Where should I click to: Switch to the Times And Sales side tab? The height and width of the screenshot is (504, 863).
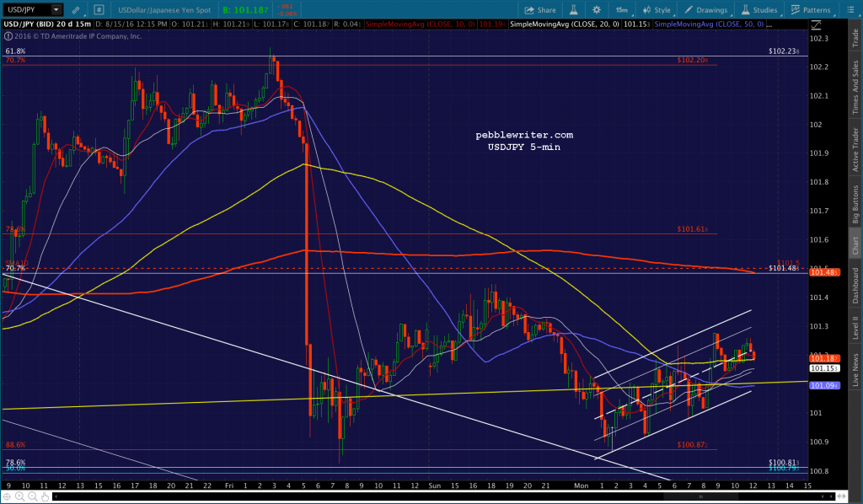[855, 88]
